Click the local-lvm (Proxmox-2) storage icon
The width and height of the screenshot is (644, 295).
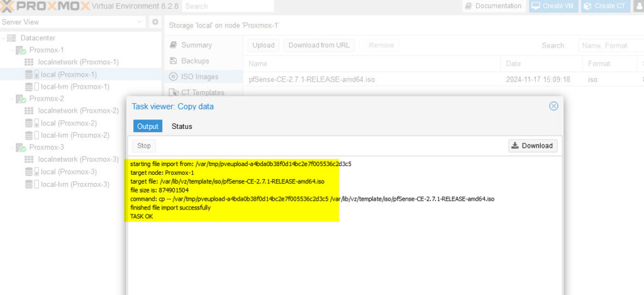point(31,135)
